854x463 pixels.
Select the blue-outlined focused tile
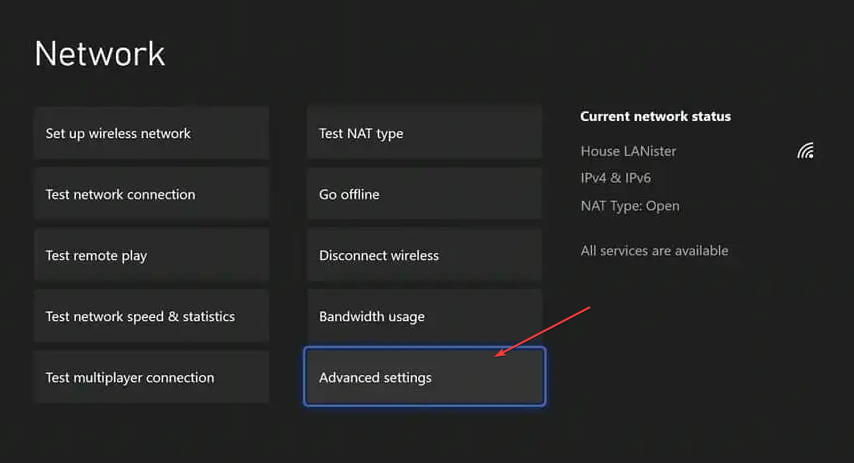point(424,377)
